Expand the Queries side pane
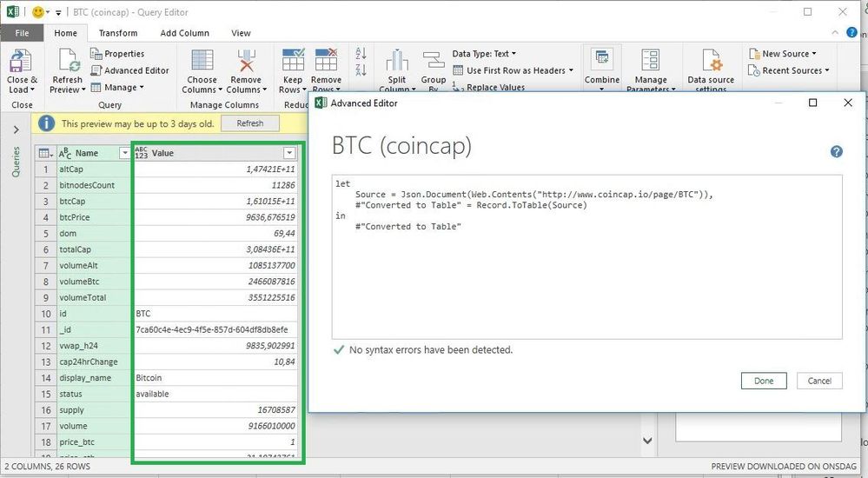Screen dimensions: 868x478 [x=16, y=129]
